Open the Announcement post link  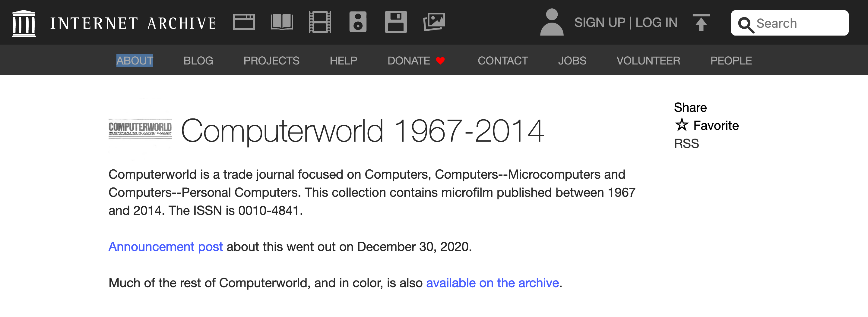pos(166,247)
